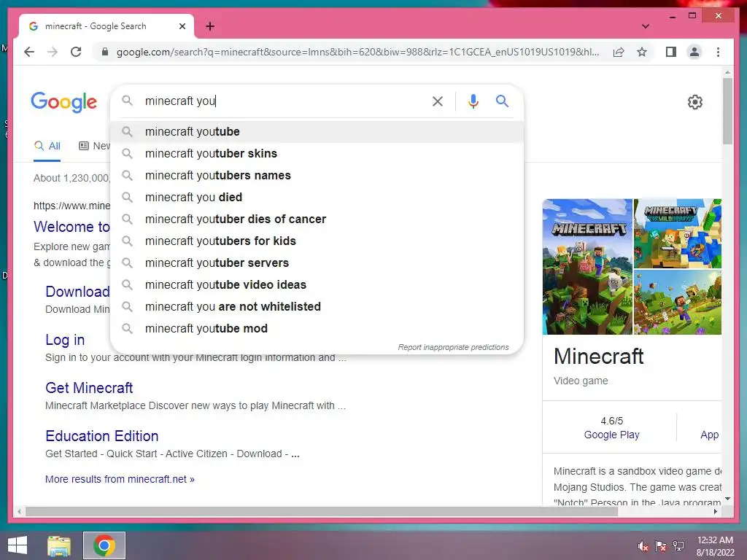The height and width of the screenshot is (560, 747).
Task: Click the large Minecraft cover thumbnail
Action: point(587,267)
